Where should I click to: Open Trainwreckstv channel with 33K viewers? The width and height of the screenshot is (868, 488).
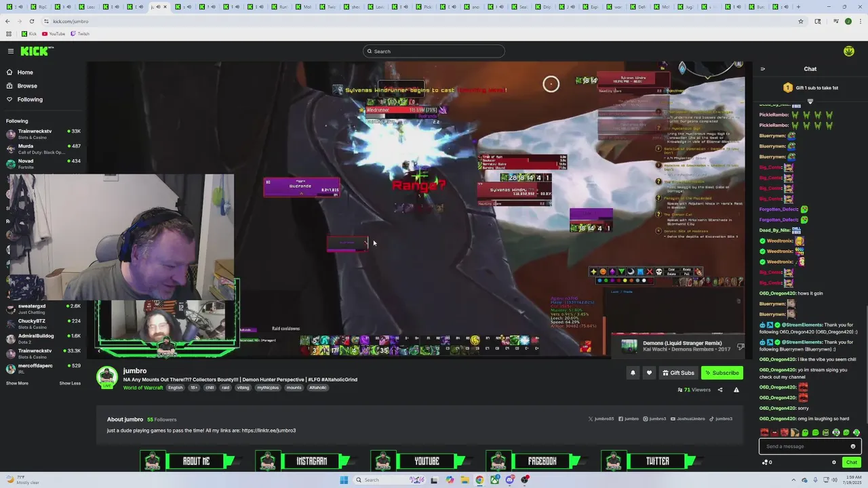click(x=43, y=134)
